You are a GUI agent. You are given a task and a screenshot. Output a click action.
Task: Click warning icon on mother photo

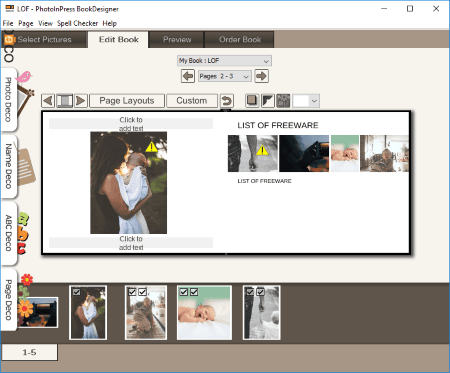coord(152,147)
